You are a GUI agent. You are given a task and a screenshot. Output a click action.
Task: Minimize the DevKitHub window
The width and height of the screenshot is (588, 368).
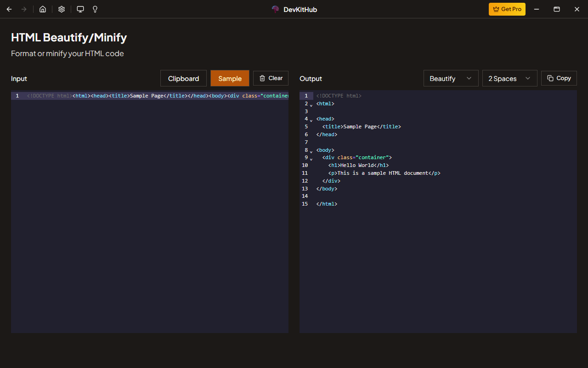[x=536, y=9]
